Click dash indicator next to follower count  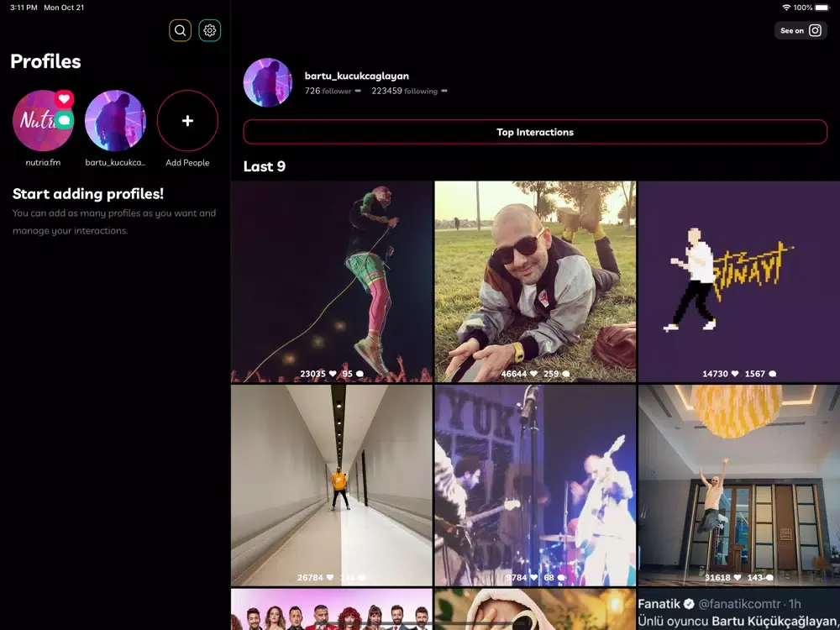pyautogui.click(x=358, y=91)
